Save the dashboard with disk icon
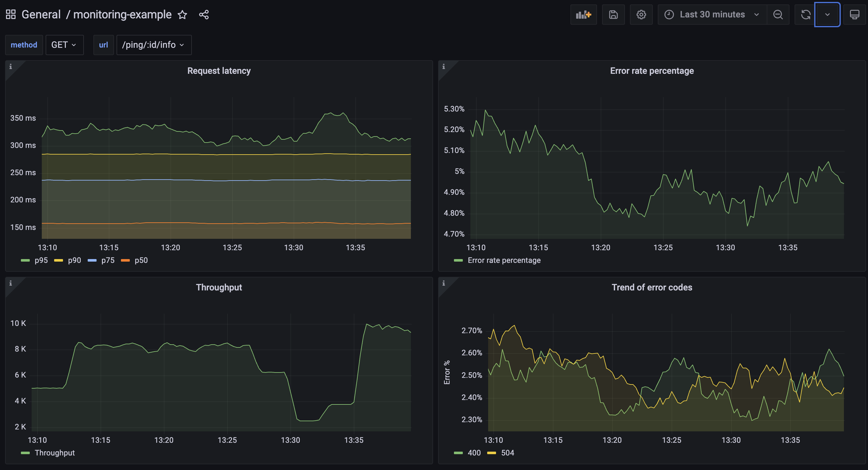The width and height of the screenshot is (868, 470). tap(613, 15)
